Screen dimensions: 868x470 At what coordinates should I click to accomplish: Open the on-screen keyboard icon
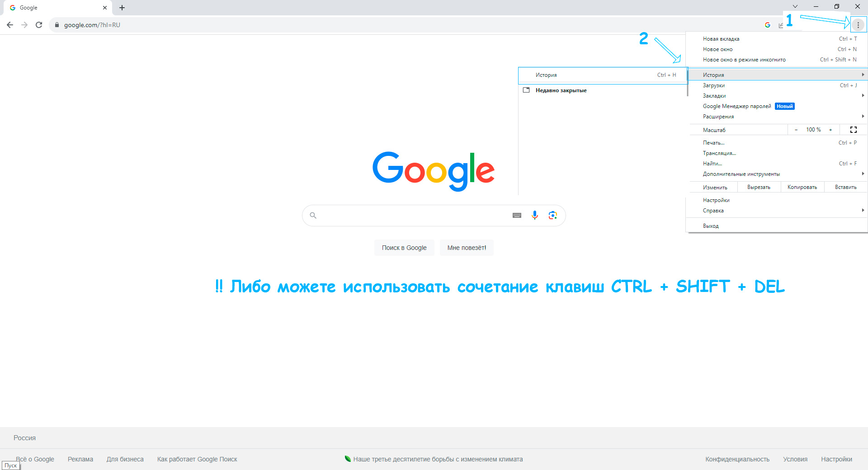tap(517, 216)
